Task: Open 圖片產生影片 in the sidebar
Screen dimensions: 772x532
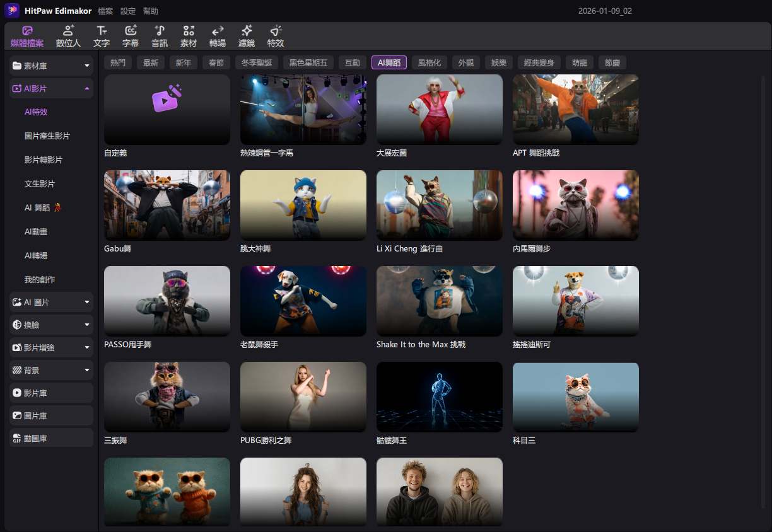Action: coord(47,136)
